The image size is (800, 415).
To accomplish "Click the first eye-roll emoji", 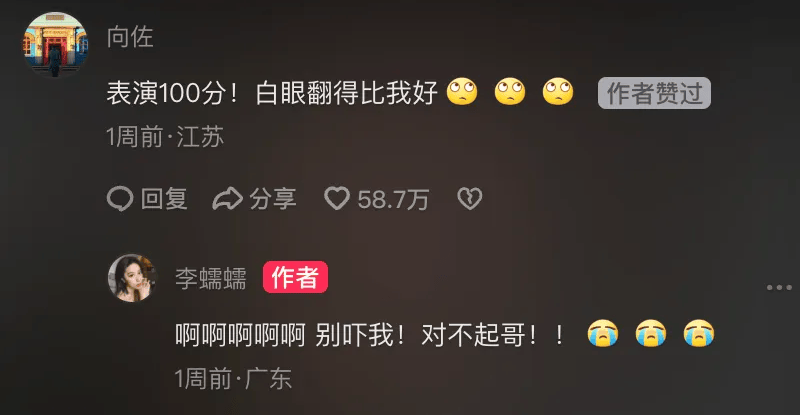I will coord(462,92).
